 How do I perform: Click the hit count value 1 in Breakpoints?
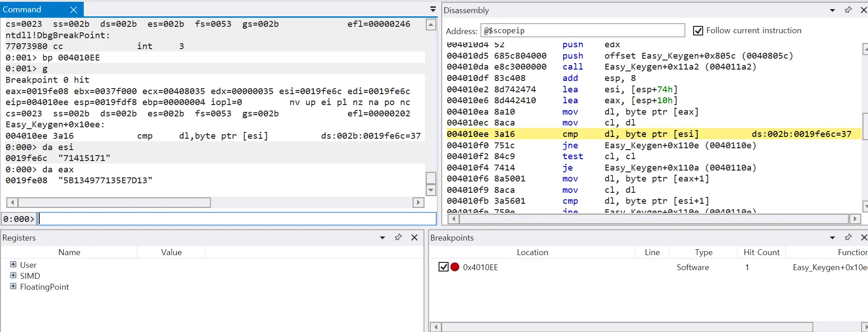tap(747, 267)
